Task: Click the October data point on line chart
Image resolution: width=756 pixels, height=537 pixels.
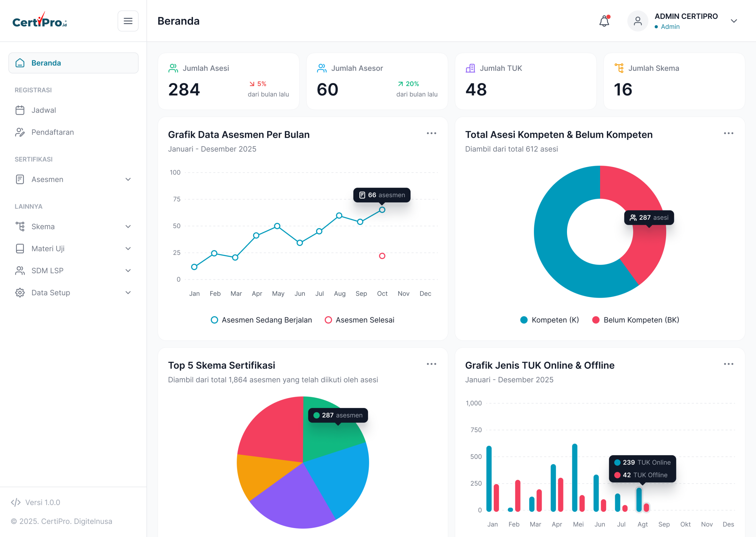Action: click(x=382, y=210)
